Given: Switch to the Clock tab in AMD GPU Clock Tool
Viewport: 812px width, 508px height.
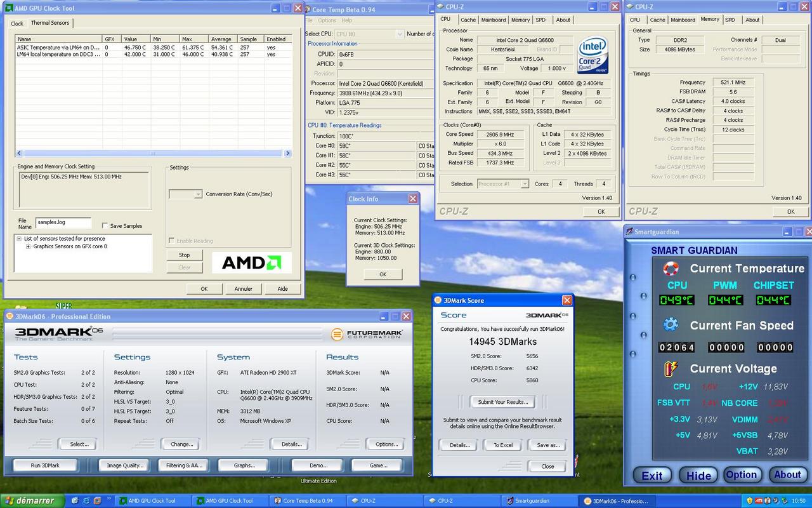Looking at the screenshot, I should click(17, 23).
